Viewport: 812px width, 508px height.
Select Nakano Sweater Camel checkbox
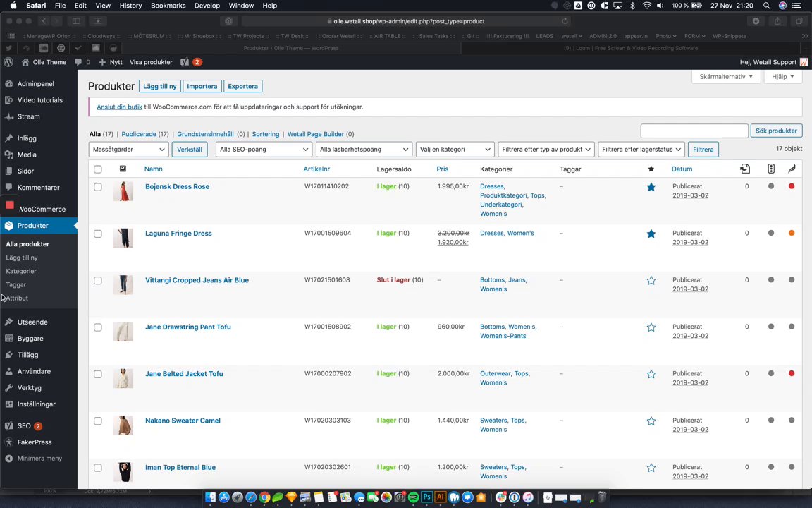coord(98,421)
